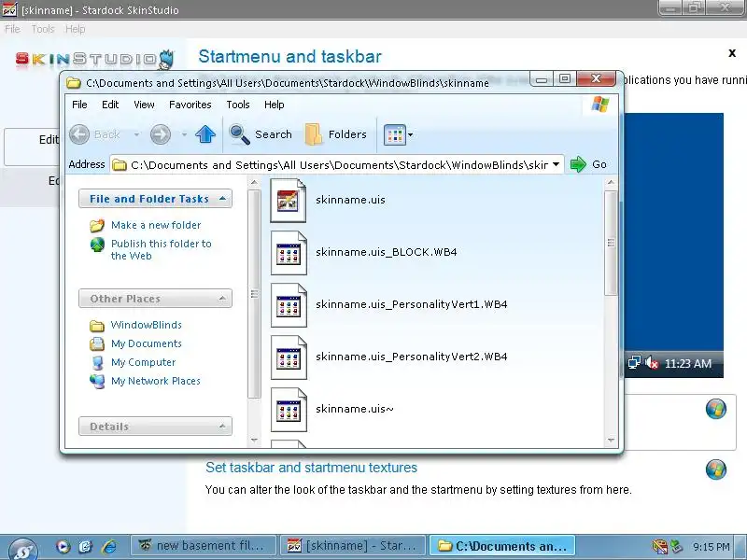Open the Search pane in Explorer

[261, 134]
